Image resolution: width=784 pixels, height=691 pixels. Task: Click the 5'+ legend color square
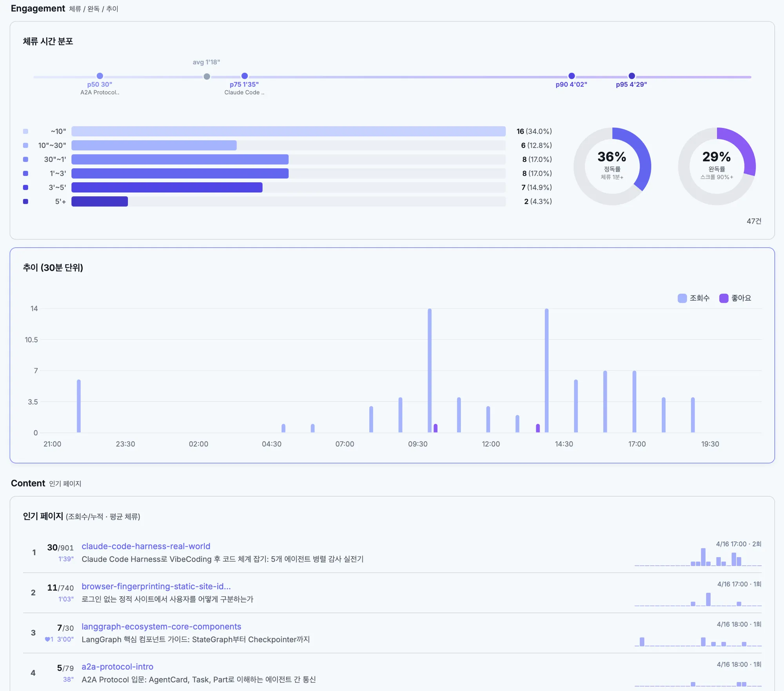click(25, 202)
